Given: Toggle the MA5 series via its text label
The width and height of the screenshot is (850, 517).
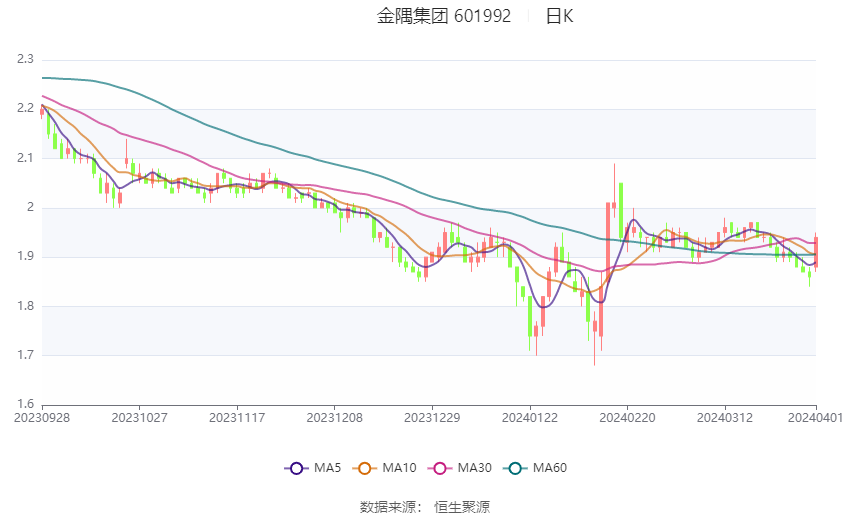Looking at the screenshot, I should coord(328,467).
